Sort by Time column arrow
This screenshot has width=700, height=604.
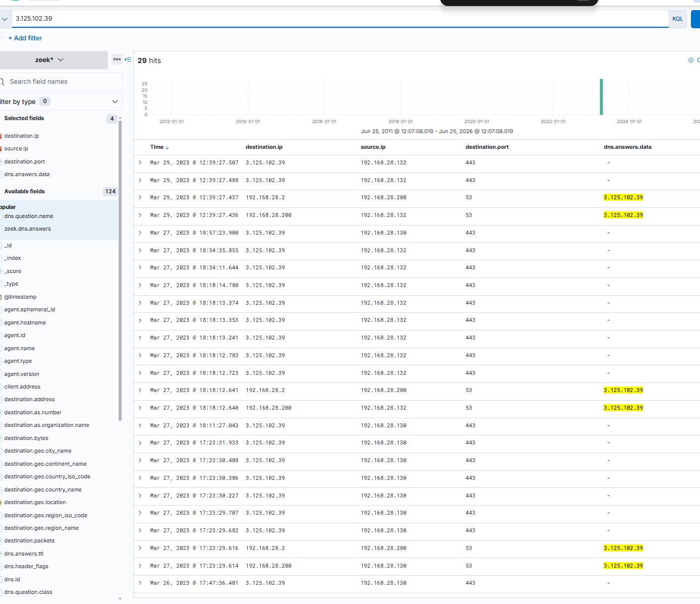pos(168,147)
